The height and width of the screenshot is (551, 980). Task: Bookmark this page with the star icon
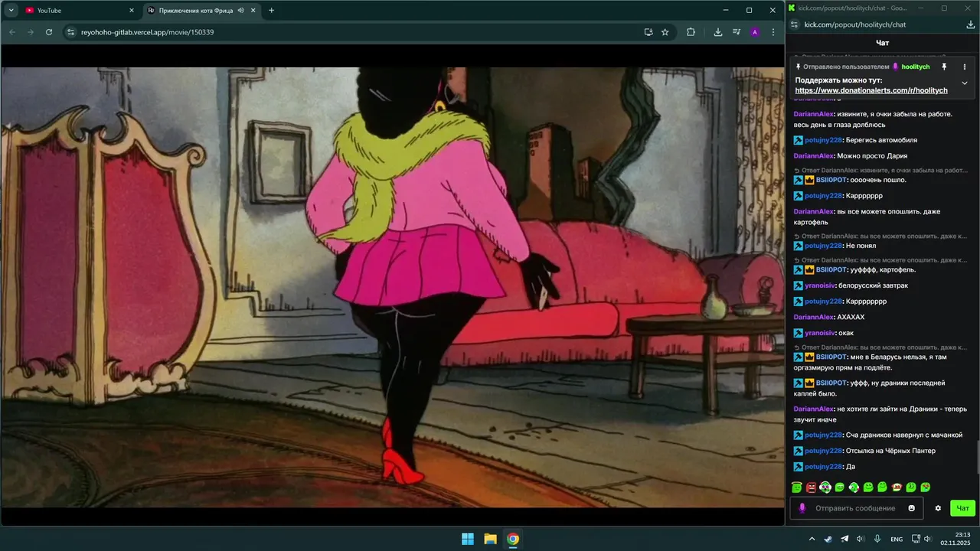(665, 32)
